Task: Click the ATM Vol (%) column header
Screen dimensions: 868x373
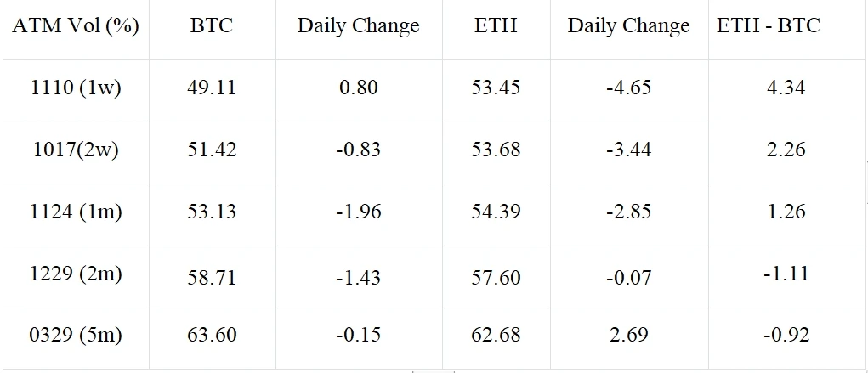Action: [x=75, y=25]
